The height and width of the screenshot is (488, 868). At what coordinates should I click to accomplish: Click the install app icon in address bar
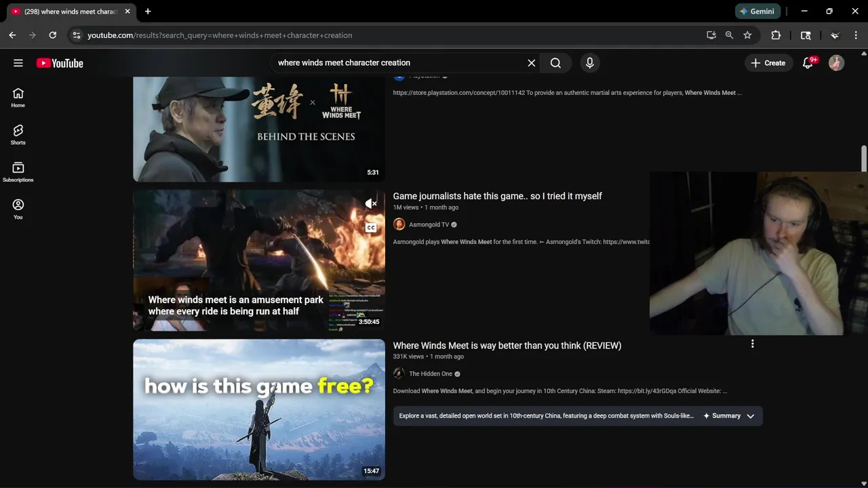coord(711,35)
